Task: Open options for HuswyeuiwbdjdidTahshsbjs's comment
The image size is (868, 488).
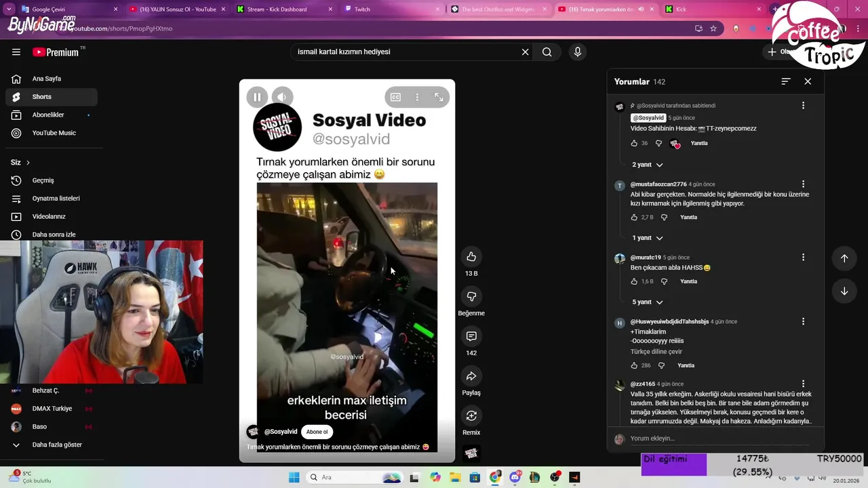Action: click(x=803, y=321)
